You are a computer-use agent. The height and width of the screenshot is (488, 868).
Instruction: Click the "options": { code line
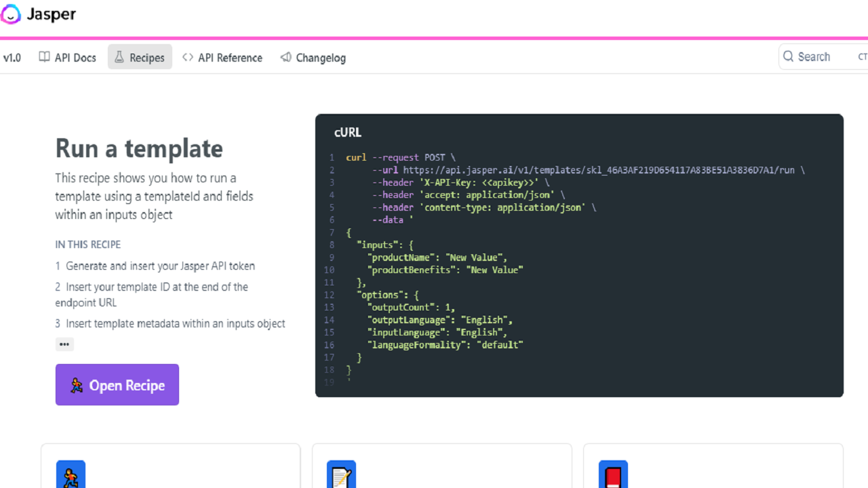pyautogui.click(x=388, y=295)
